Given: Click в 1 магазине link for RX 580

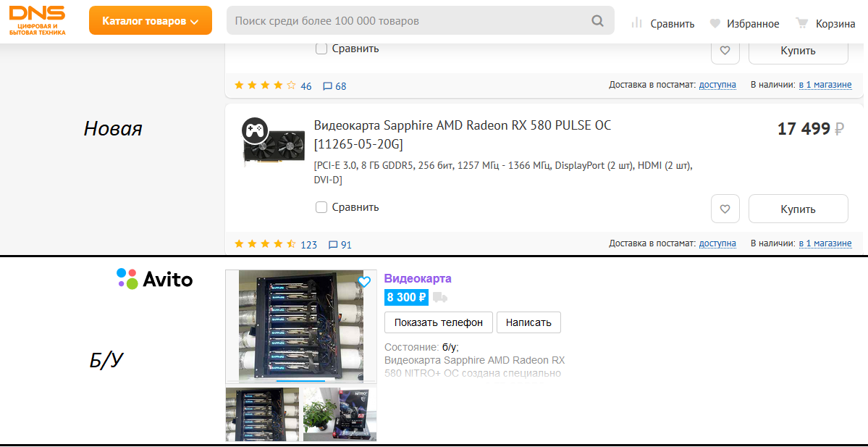Looking at the screenshot, I should coord(825,243).
